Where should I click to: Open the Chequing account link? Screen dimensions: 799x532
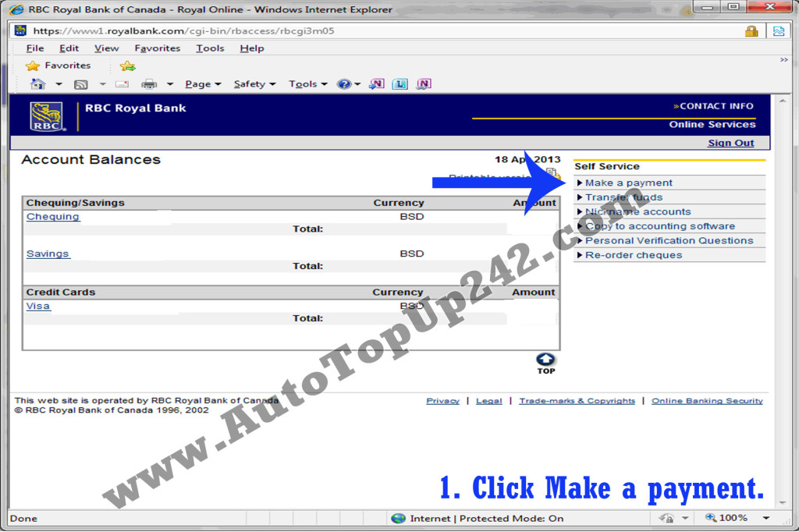click(53, 217)
